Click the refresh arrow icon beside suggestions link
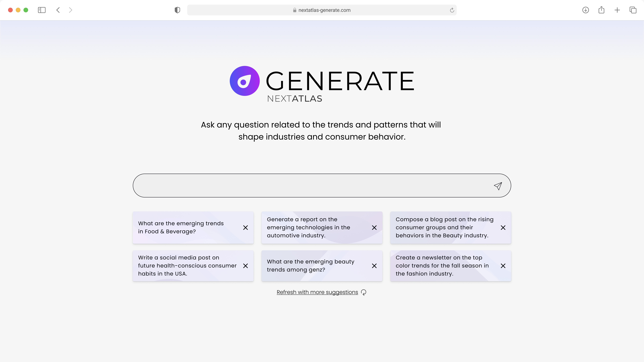 coord(364,292)
